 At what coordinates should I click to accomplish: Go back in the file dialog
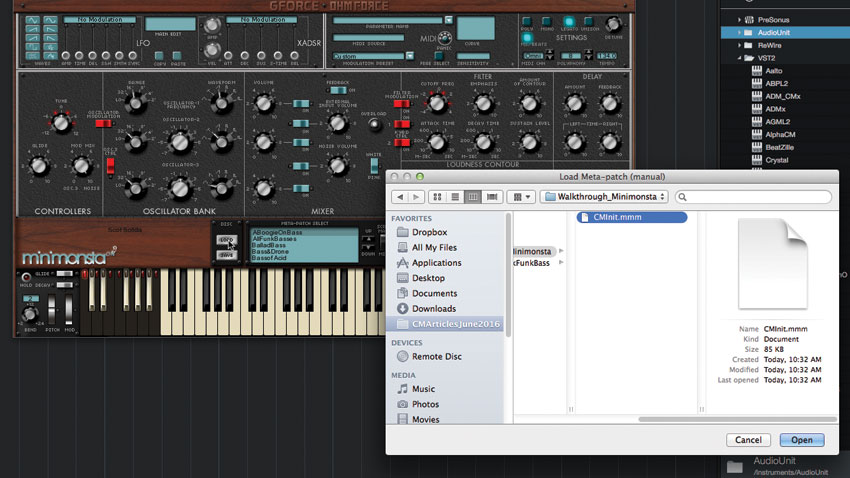pos(400,197)
